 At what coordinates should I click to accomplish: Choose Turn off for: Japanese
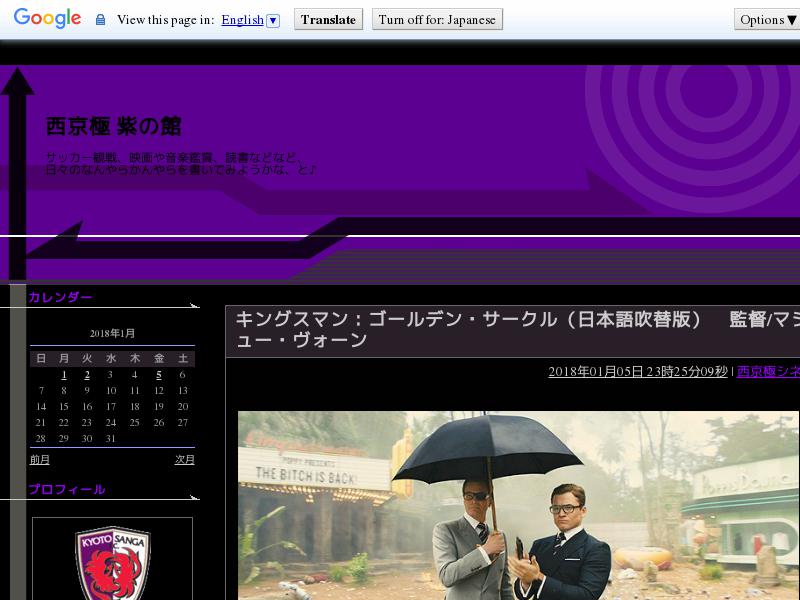pyautogui.click(x=437, y=19)
